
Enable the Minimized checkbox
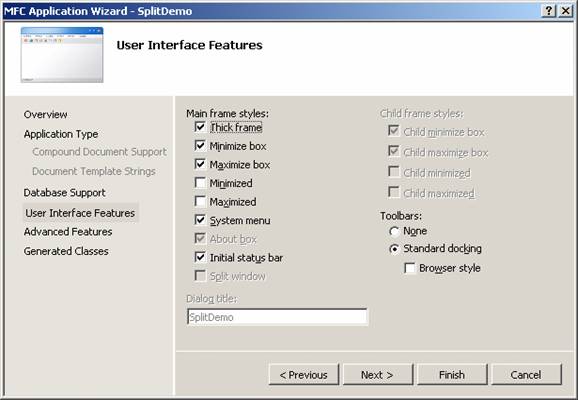point(200,183)
